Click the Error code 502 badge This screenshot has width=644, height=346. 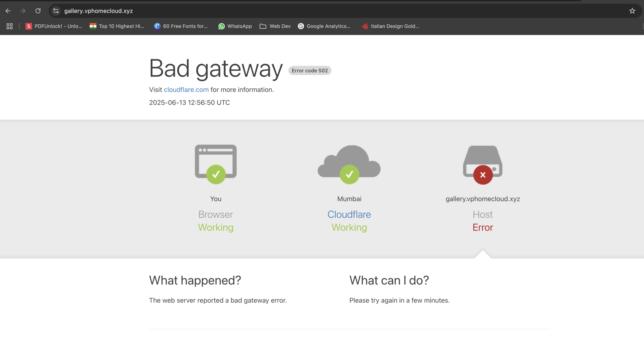click(x=310, y=71)
